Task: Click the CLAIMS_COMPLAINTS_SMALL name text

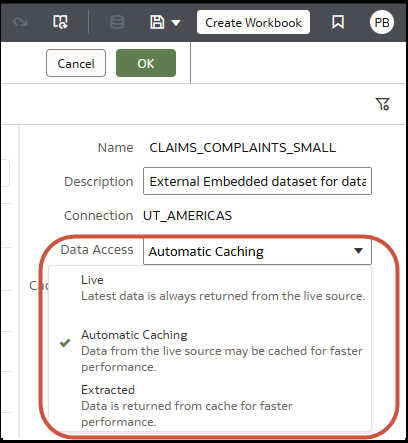Action: (x=243, y=147)
